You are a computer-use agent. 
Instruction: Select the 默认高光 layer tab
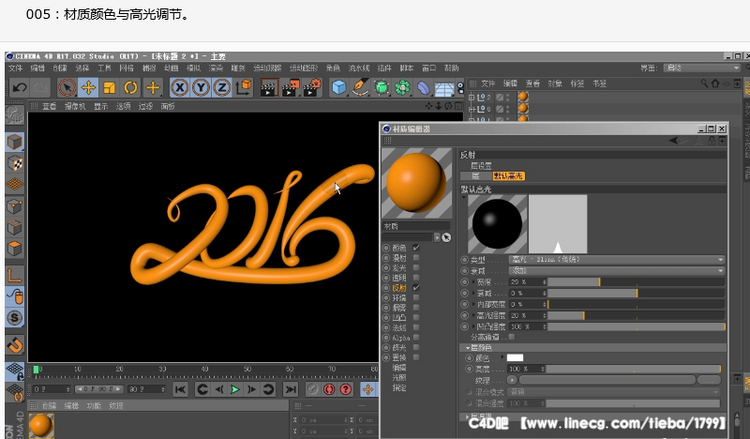508,176
